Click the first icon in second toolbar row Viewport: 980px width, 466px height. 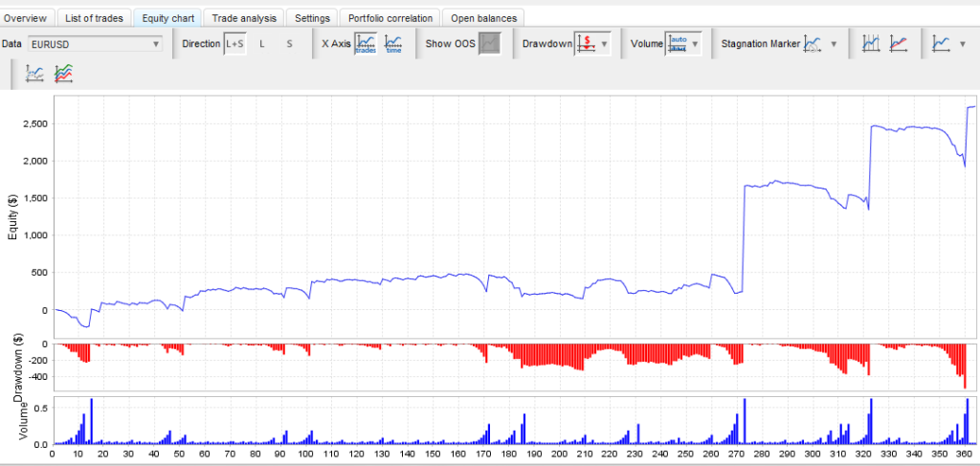tap(35, 73)
